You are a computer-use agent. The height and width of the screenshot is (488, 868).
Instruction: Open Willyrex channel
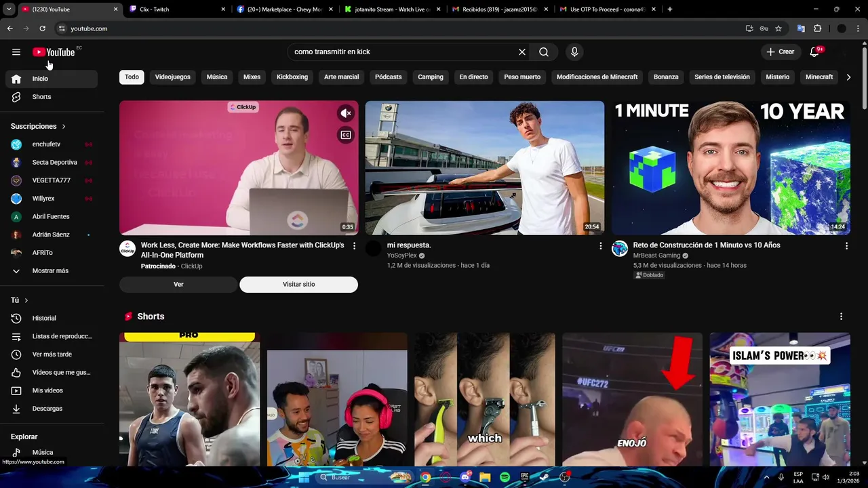click(x=52, y=199)
